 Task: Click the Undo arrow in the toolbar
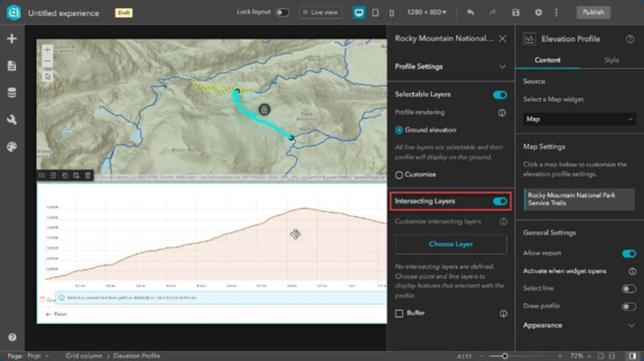tap(470, 13)
